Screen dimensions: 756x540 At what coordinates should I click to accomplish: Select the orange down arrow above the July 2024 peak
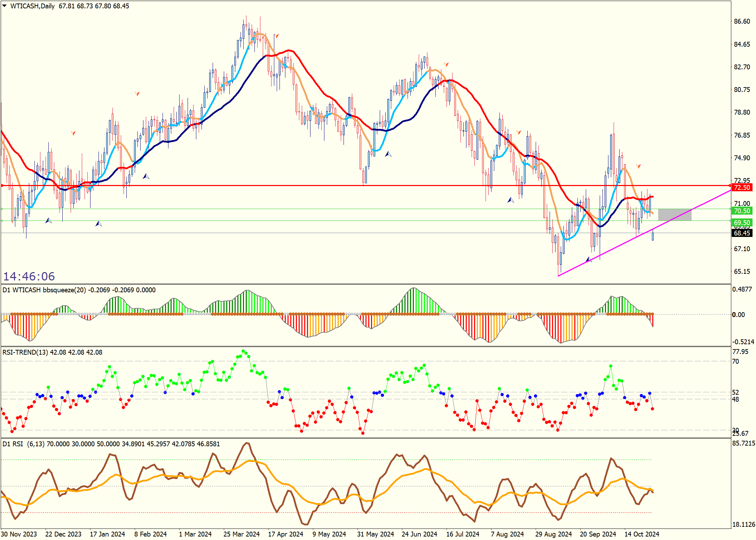click(x=446, y=64)
